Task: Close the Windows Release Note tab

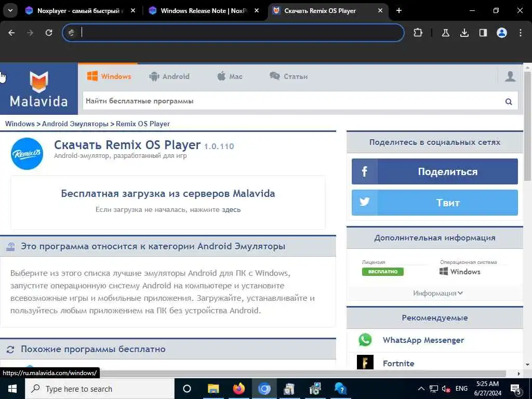Action: (257, 11)
